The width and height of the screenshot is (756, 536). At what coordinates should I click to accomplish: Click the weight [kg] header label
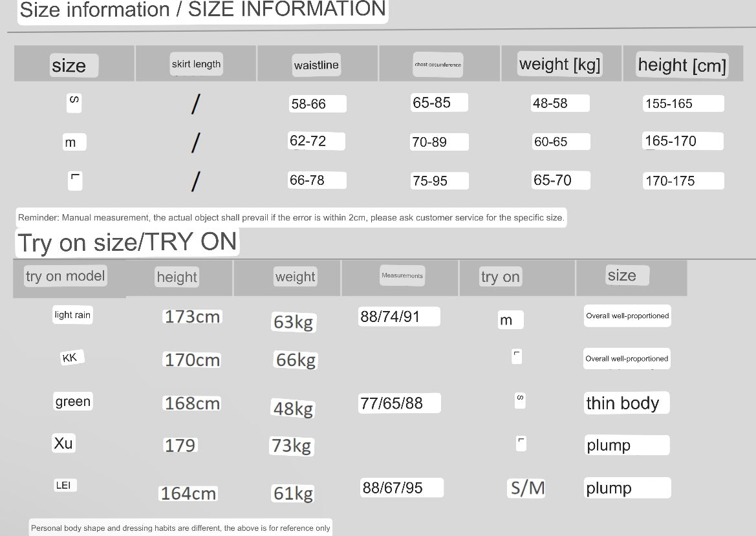pyautogui.click(x=560, y=64)
